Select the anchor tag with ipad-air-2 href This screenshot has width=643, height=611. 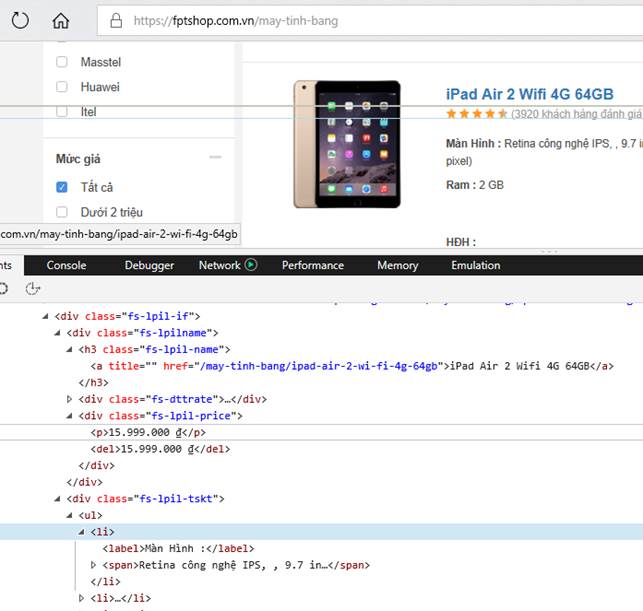[x=352, y=366]
